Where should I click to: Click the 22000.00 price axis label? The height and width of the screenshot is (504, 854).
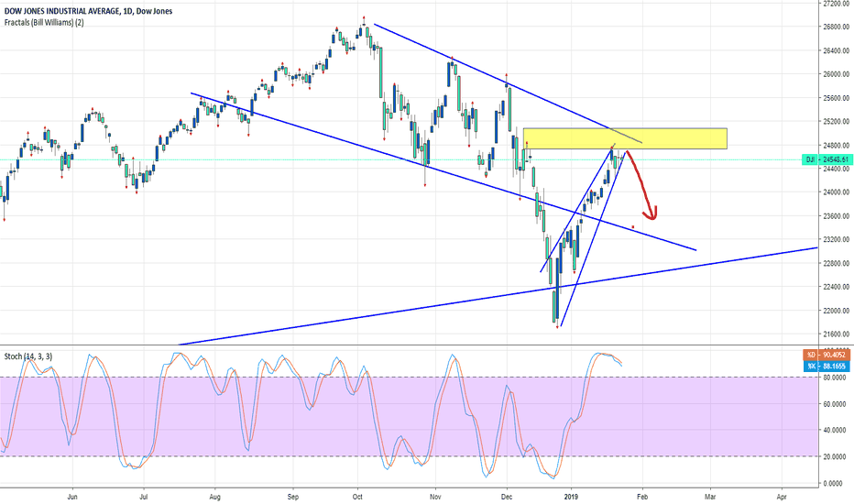[x=836, y=312]
